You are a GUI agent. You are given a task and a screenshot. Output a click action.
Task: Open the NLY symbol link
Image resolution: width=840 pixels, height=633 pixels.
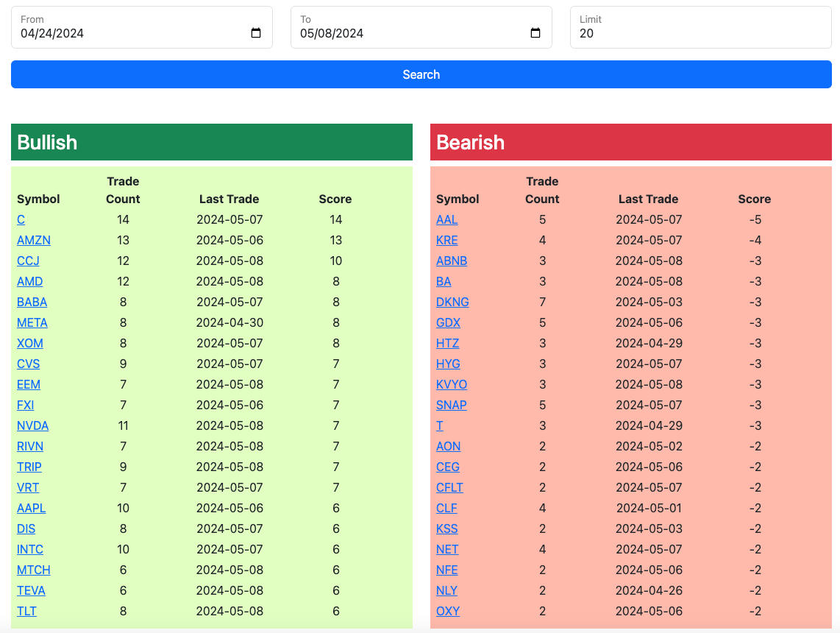tap(446, 590)
